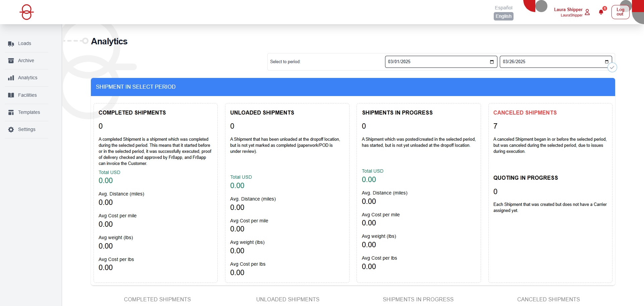The width and height of the screenshot is (644, 306).
Task: Click the Templates layout icon in sidebar
Action: click(11, 113)
